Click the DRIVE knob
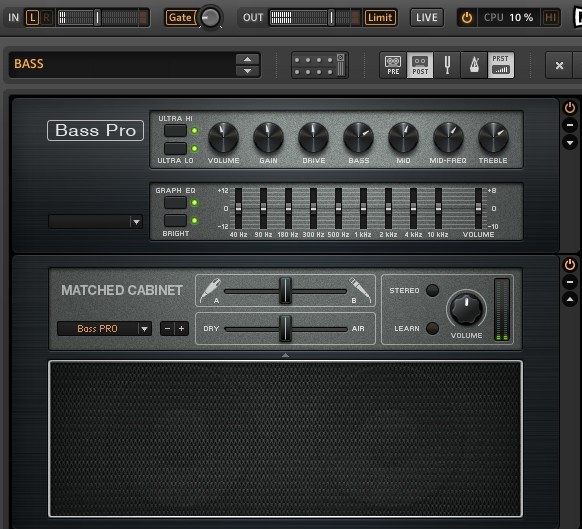582x529 pixels. click(313, 138)
